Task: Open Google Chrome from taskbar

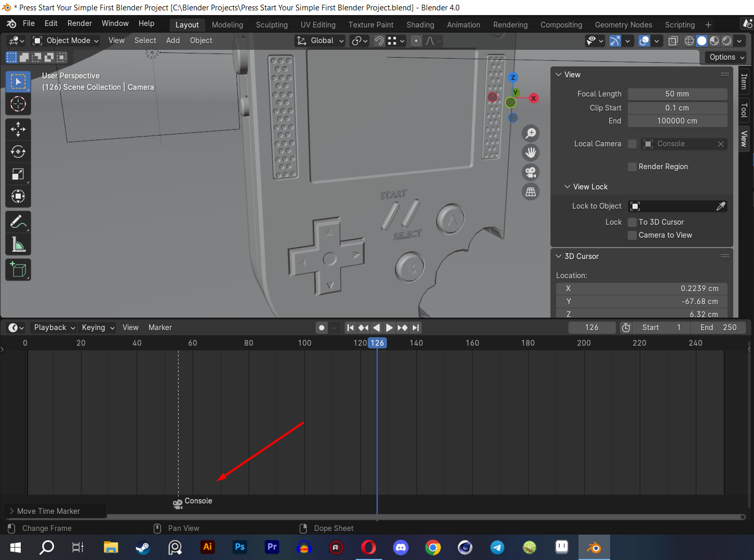Action: 433,548
